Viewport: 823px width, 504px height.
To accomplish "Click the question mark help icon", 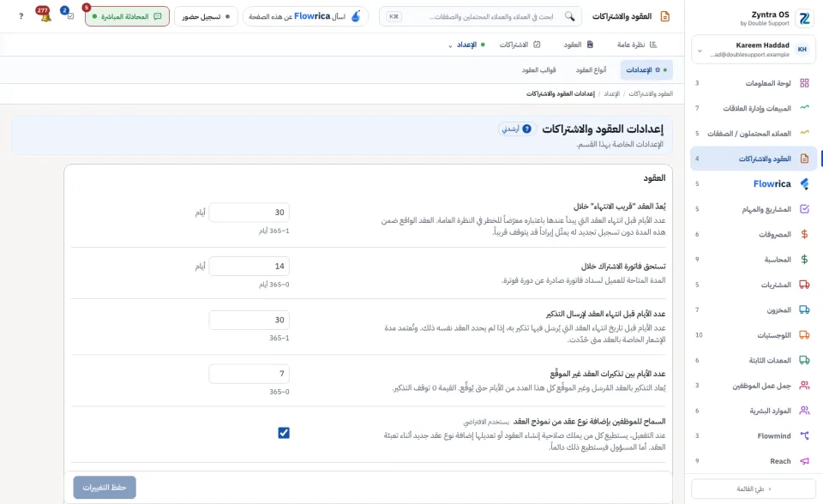I will pos(21,16).
